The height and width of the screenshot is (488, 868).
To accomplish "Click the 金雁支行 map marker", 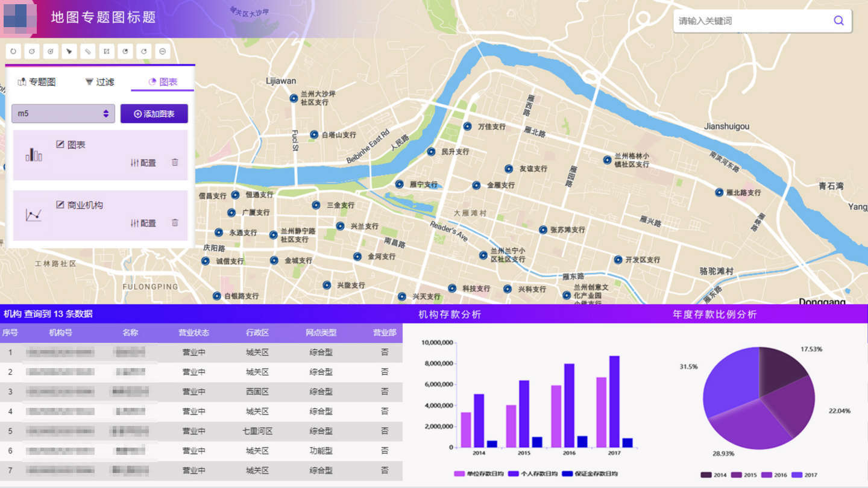I will tap(476, 185).
